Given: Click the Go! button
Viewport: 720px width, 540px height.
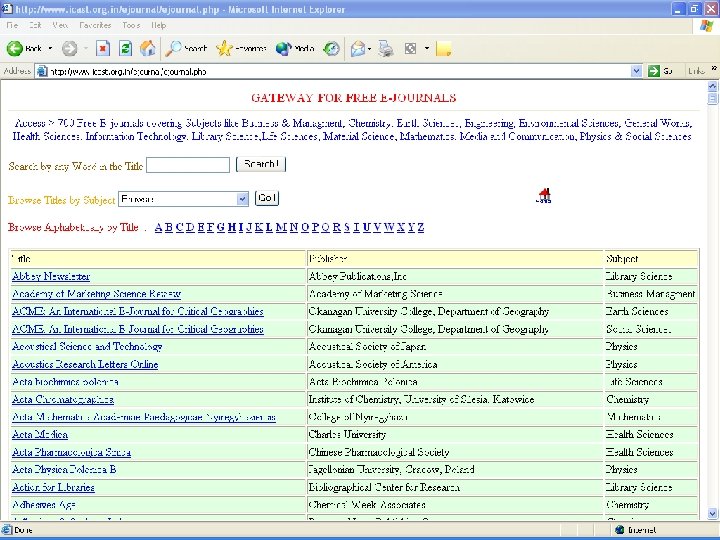Looking at the screenshot, I should 267,198.
